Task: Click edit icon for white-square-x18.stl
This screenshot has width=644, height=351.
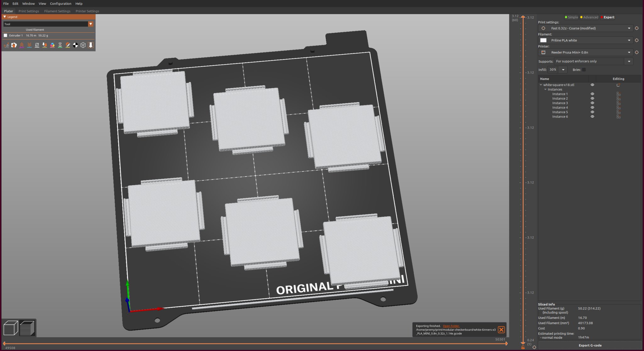Action: [618, 85]
